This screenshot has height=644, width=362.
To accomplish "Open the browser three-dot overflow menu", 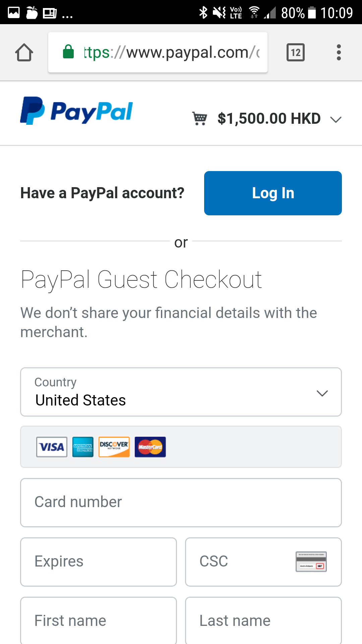I will tap(339, 53).
